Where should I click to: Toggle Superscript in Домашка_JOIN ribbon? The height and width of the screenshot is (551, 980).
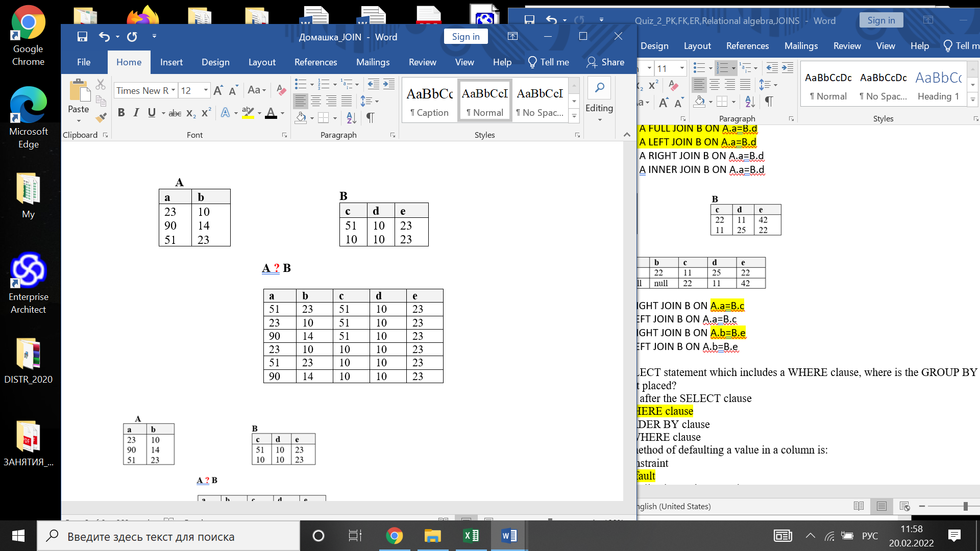click(x=206, y=113)
